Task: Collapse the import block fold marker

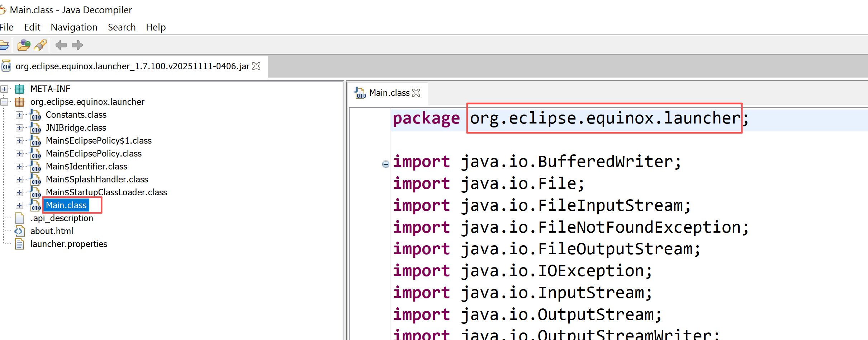Action: (x=386, y=164)
